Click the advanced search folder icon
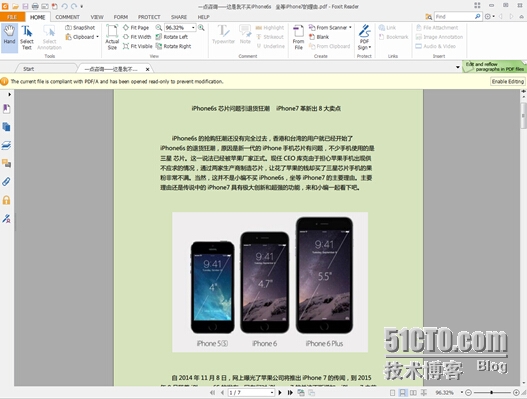Image resolution: width=527 pixels, height=399 pixels. point(429,16)
